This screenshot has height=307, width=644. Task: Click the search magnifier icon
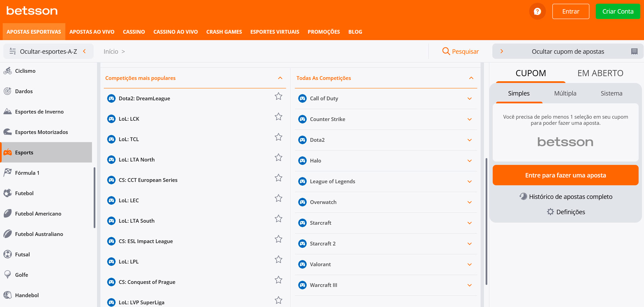(x=446, y=51)
